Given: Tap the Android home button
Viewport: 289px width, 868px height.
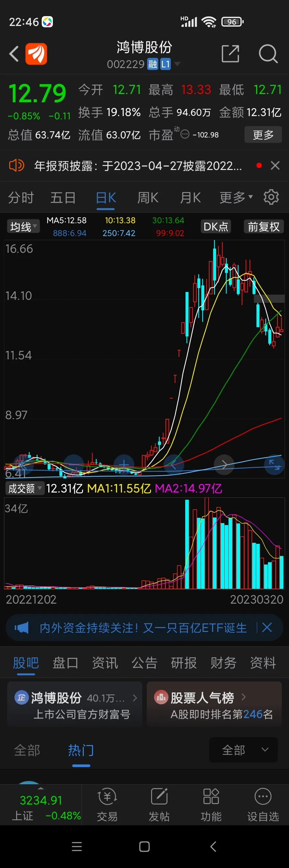Looking at the screenshot, I should [x=144, y=846].
